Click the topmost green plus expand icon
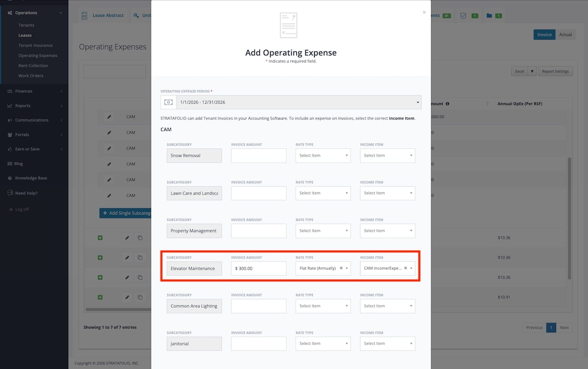 coord(100,238)
